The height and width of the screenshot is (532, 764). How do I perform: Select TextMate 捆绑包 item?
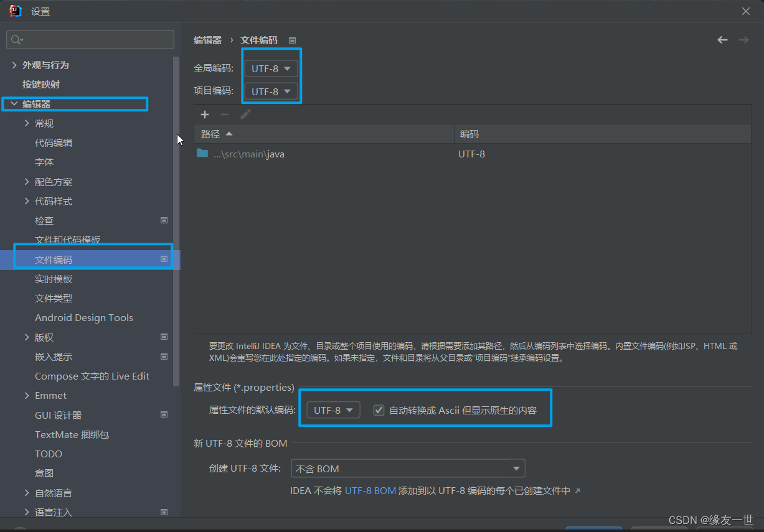point(72,434)
